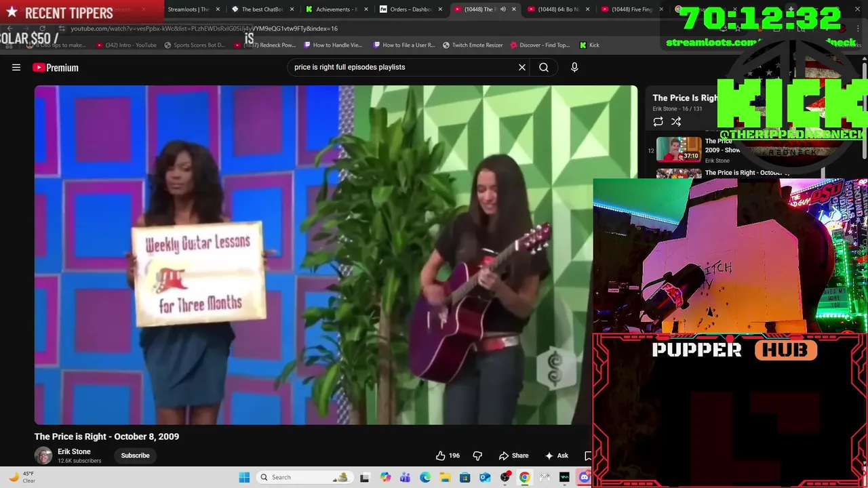
Task: Open the Ask AI button
Action: click(x=557, y=455)
